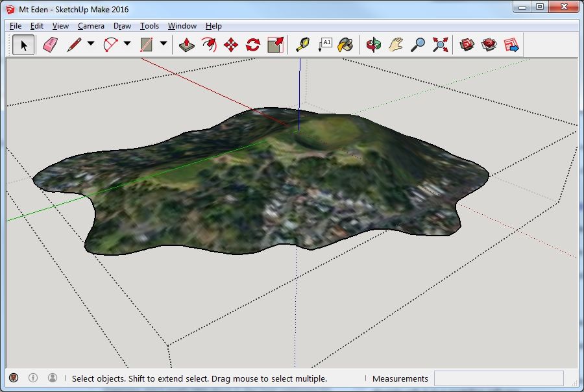This screenshot has width=584, height=392.
Task: Expand the Arc tool dropdown arrow
Action: [x=127, y=44]
